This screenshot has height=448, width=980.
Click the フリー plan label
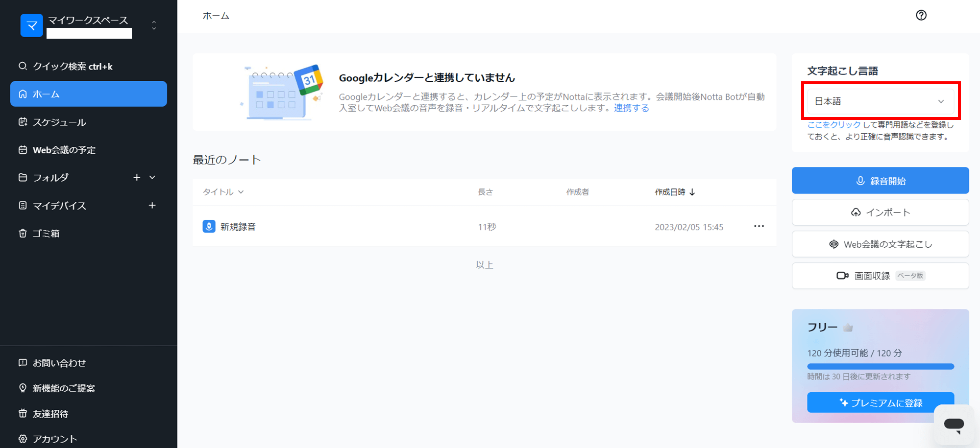[822, 328]
